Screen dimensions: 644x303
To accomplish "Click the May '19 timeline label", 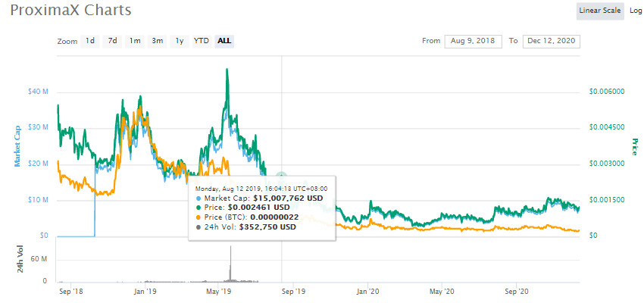I will tap(220, 292).
